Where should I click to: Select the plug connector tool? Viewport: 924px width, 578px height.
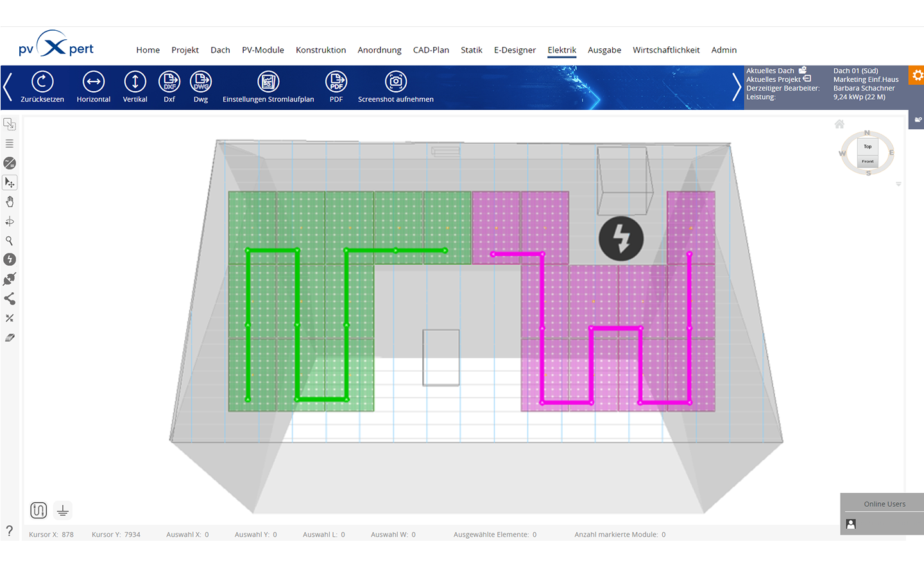point(10,279)
